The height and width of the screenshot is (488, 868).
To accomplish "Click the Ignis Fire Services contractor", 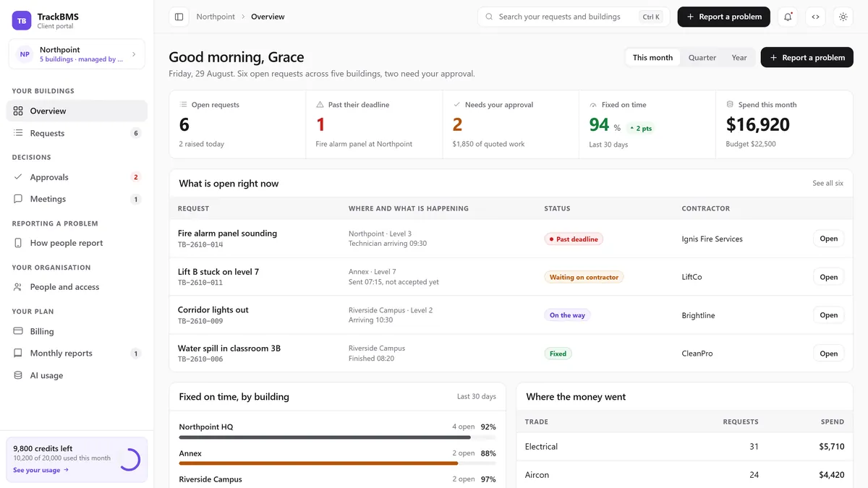I will [712, 239].
